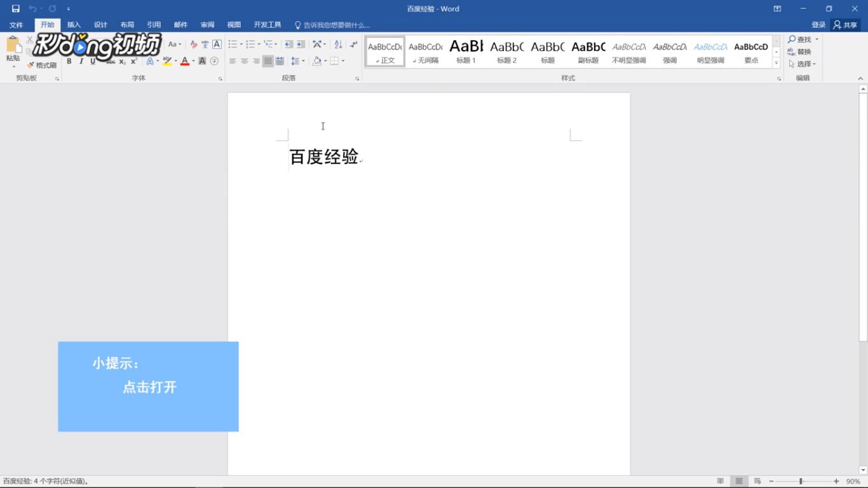Switch to the Insert (插入) tab

click(x=74, y=25)
